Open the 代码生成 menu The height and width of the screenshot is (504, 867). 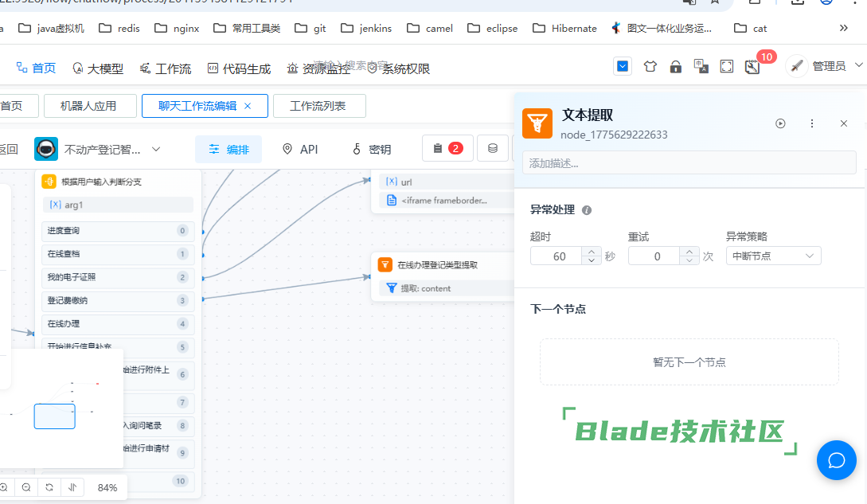pyautogui.click(x=239, y=68)
